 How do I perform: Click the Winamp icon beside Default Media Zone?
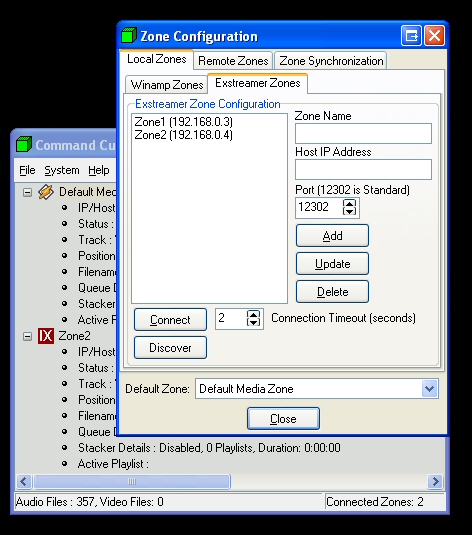[46, 192]
